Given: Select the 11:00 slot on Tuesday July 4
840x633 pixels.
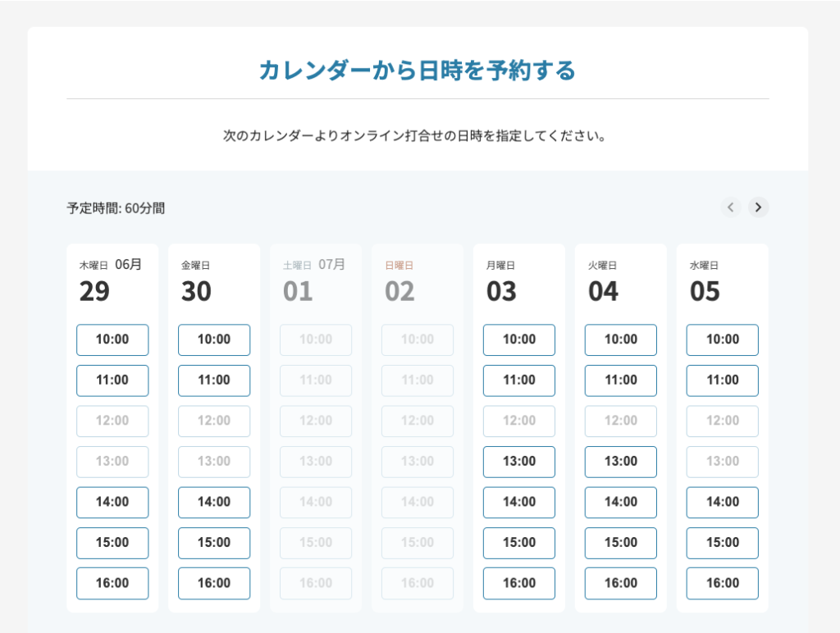Looking at the screenshot, I should click(621, 380).
